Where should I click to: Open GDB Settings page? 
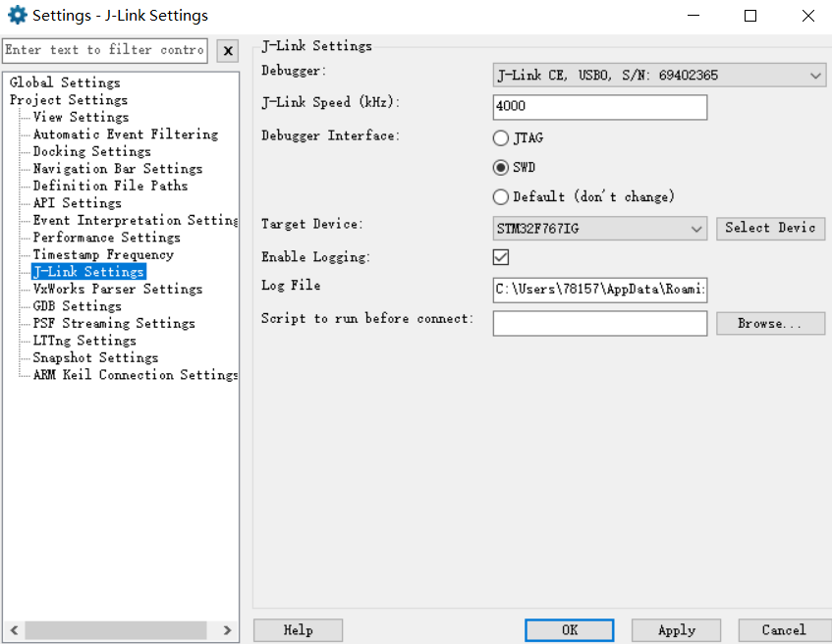tap(77, 306)
